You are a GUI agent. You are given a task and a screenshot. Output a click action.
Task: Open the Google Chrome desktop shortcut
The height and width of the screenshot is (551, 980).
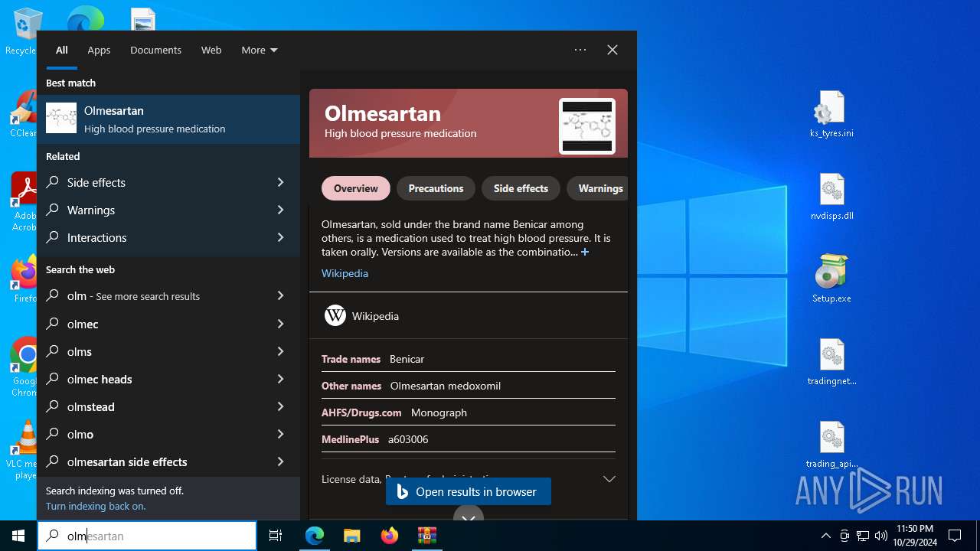point(23,366)
